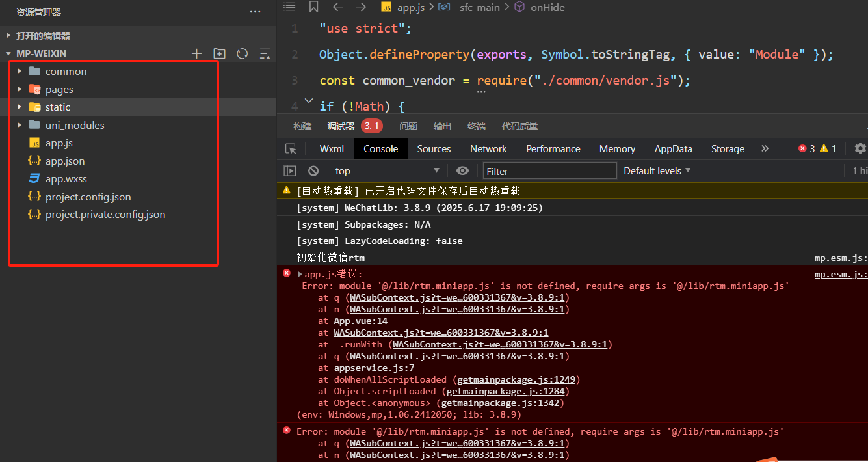
Task: Switch to the Sources tab
Action: [434, 149]
